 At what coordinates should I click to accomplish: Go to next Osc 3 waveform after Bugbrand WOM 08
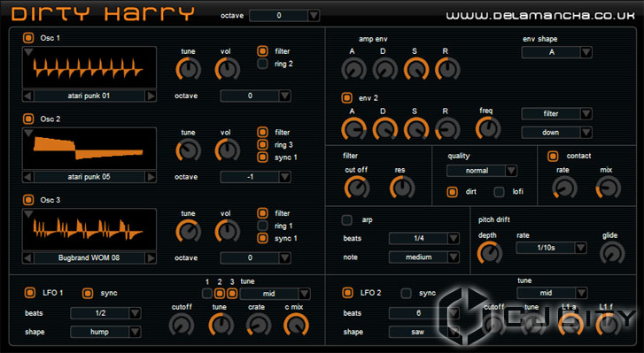(151, 257)
